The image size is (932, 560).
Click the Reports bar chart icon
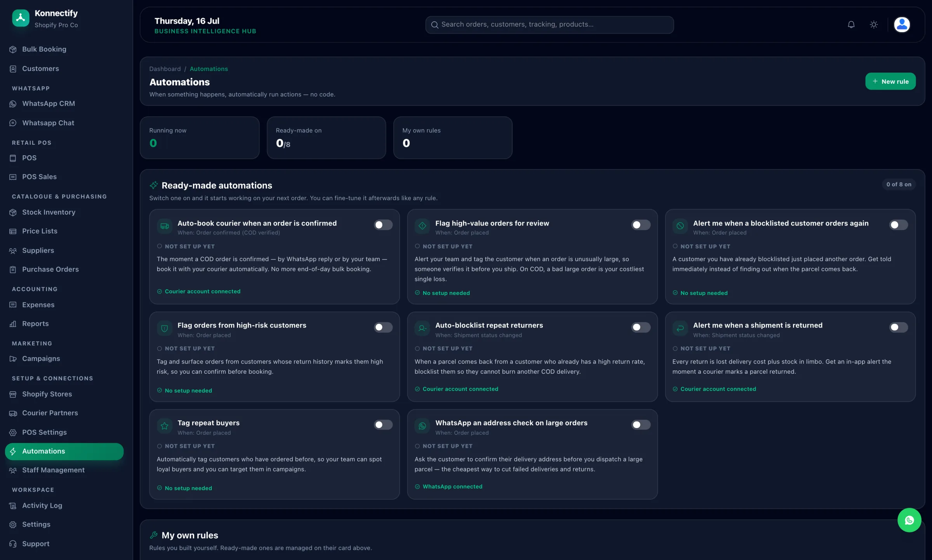[x=13, y=324]
